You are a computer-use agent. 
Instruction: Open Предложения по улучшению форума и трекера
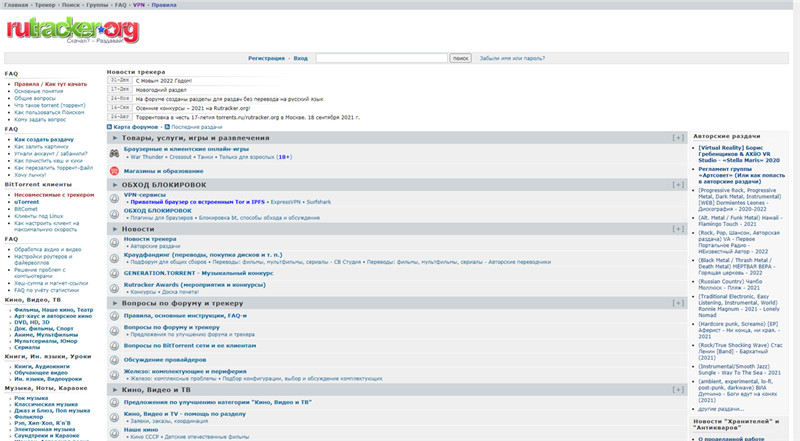192,335
